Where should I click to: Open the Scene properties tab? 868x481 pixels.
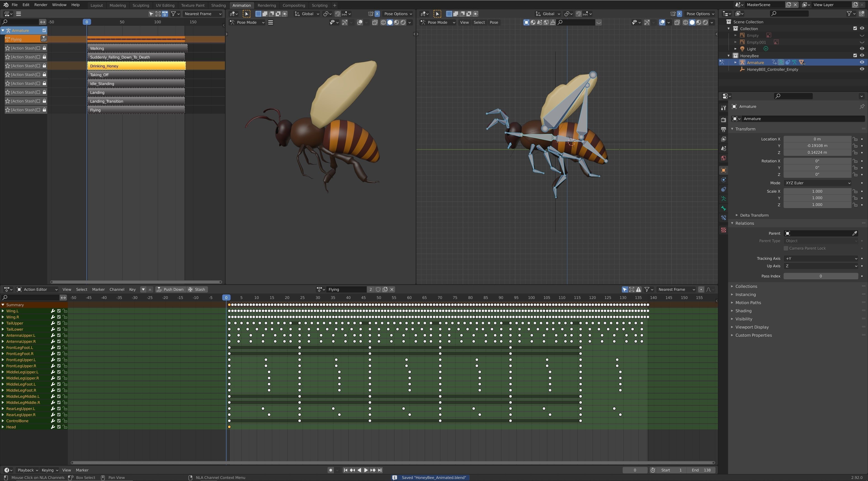click(723, 149)
